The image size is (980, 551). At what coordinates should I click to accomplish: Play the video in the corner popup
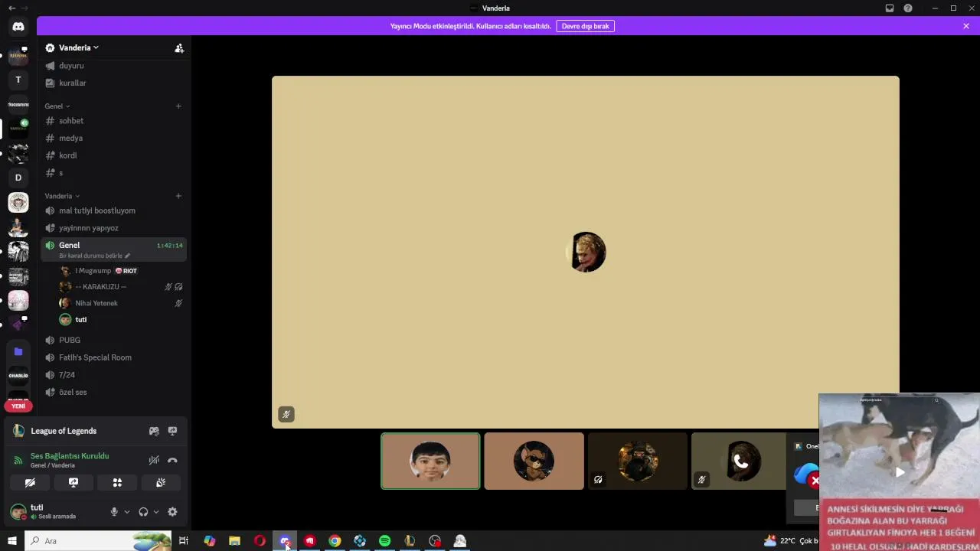click(x=900, y=472)
